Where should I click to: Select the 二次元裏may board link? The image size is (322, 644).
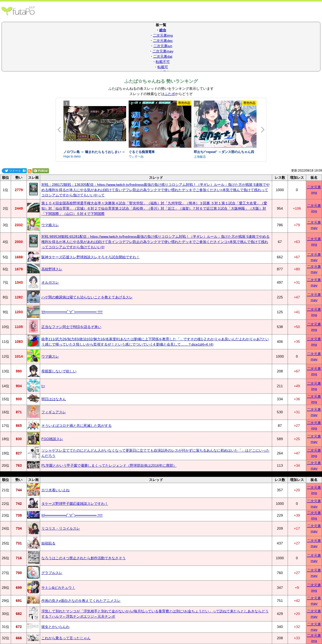(x=163, y=51)
